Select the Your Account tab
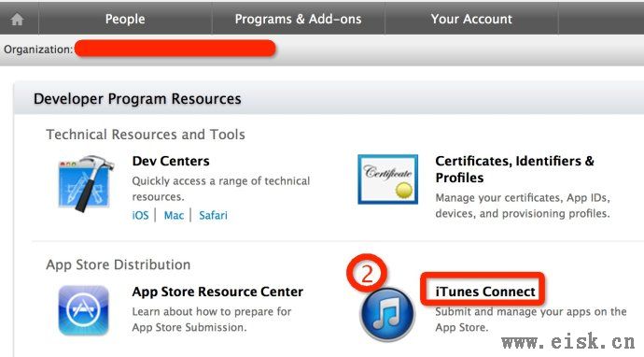Screen dimensions: 644x357 471,19
